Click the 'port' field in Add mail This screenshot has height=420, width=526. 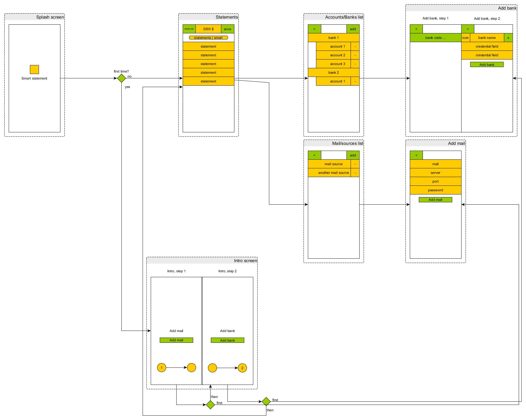point(436,181)
